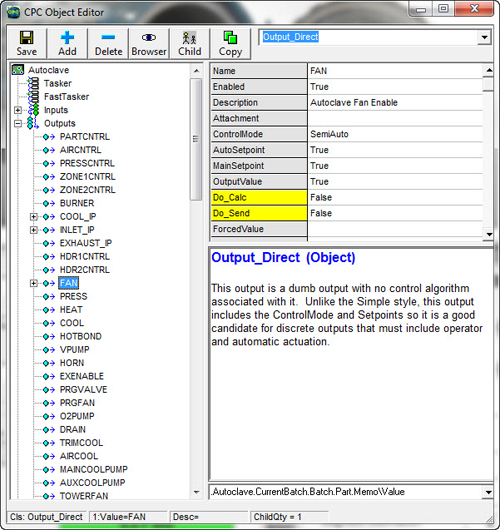Select the VPUMP output item

[x=74, y=350]
